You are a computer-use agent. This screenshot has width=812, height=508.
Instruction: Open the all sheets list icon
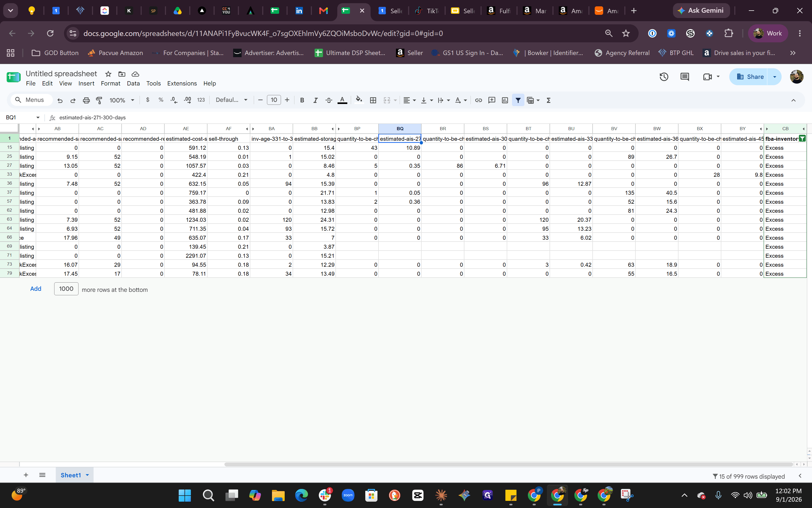(x=42, y=475)
